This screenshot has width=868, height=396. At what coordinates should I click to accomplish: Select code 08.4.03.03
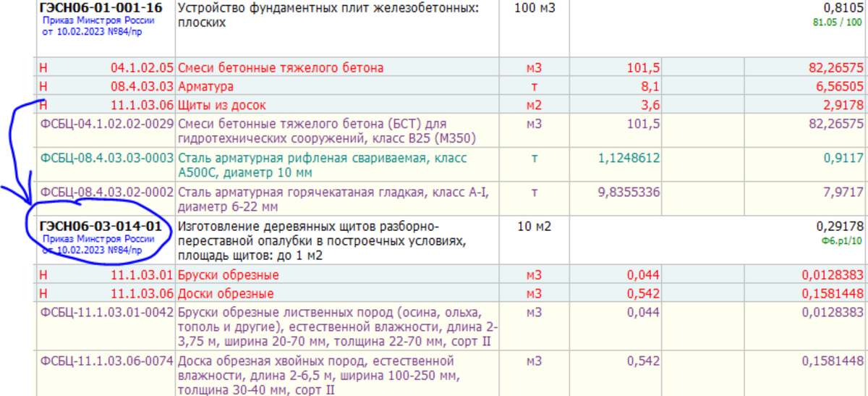pos(142,86)
